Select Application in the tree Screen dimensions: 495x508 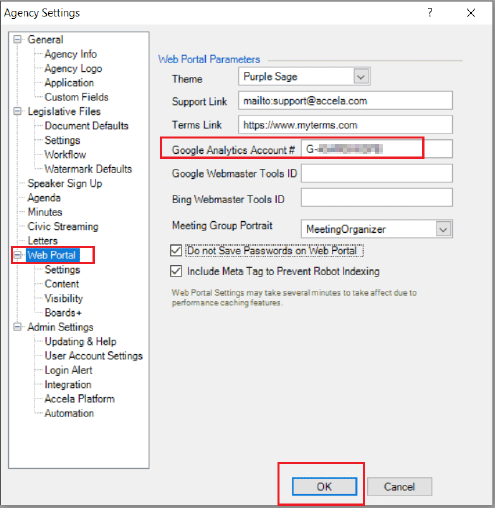tap(69, 83)
